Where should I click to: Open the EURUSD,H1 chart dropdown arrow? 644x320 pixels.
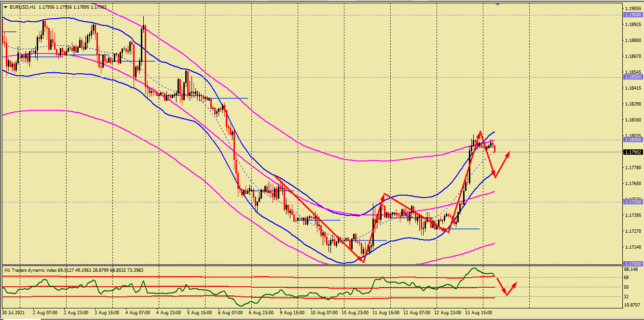coord(5,7)
